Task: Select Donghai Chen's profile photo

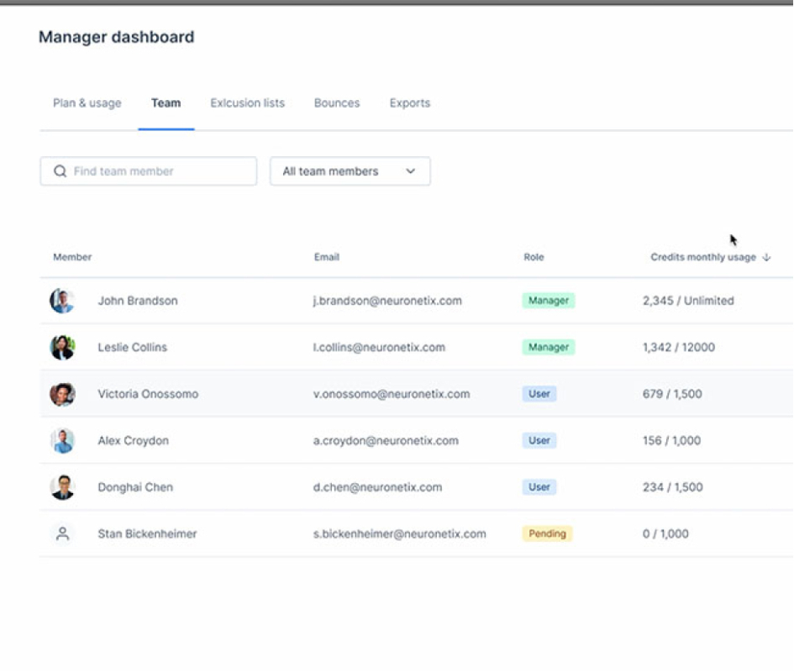Action: coord(62,487)
